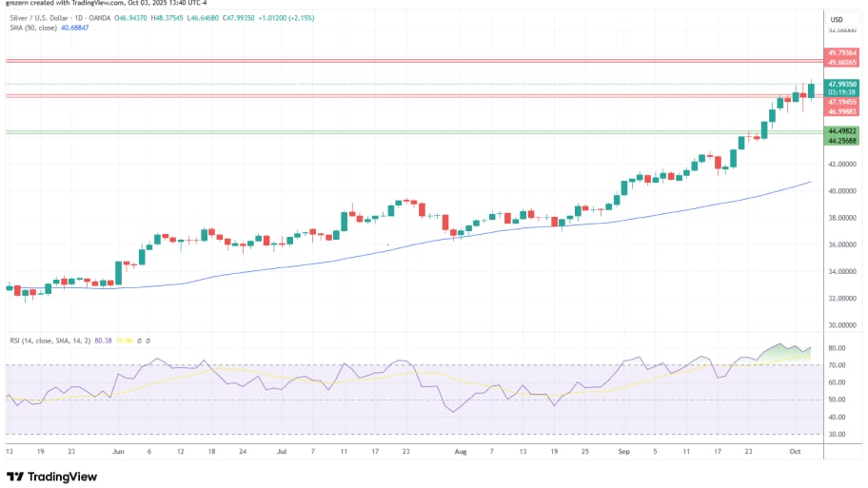Click the Oct label on time axis
This screenshot has width=868, height=488.
798,455
